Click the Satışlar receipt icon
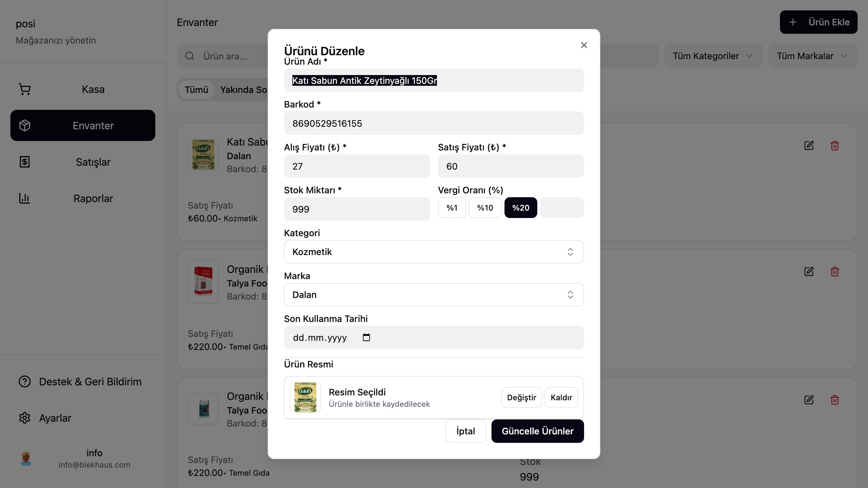 (25, 162)
